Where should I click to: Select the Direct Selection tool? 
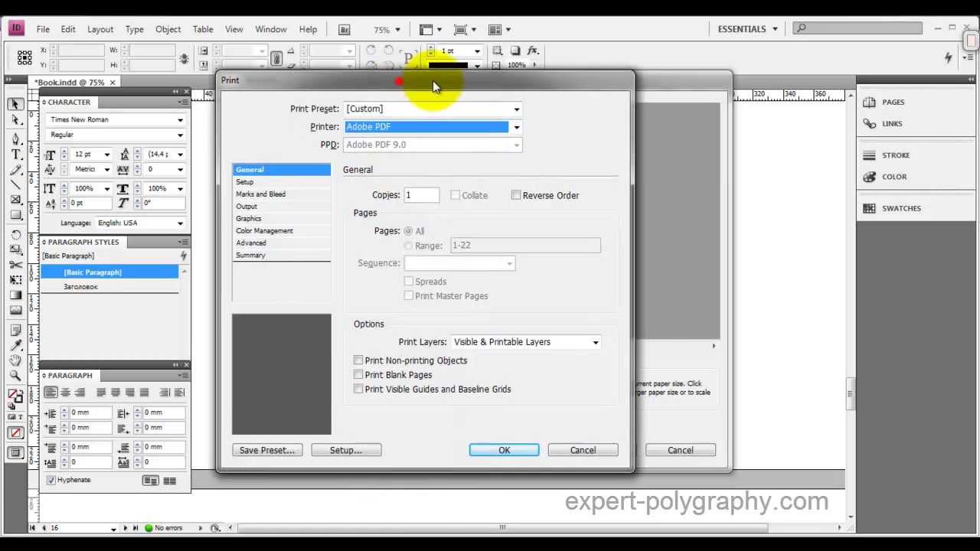coord(15,120)
